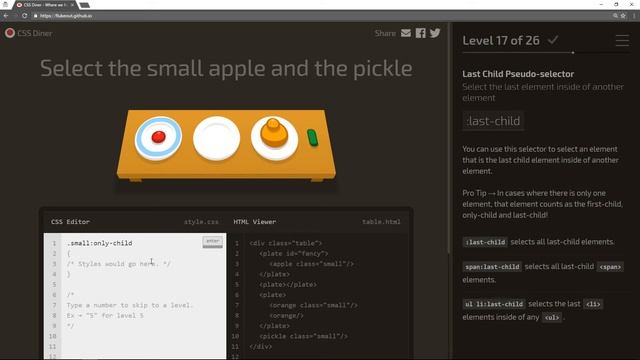
Task: Click the '<ul>' code tag
Action: (552, 317)
